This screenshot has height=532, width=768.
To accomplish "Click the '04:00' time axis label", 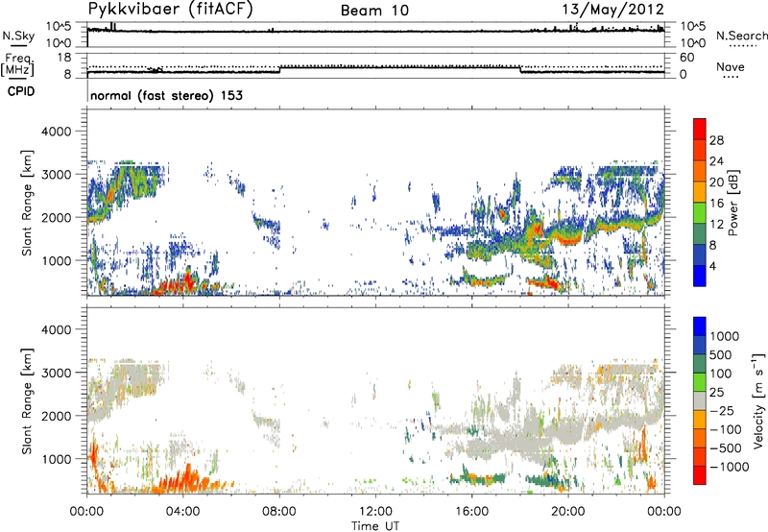I will coord(182,512).
